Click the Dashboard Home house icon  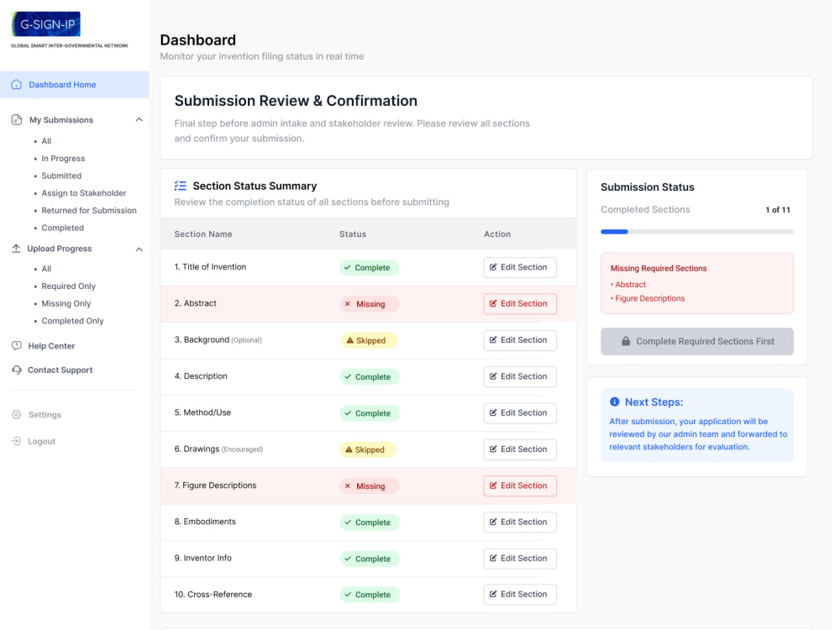point(17,85)
